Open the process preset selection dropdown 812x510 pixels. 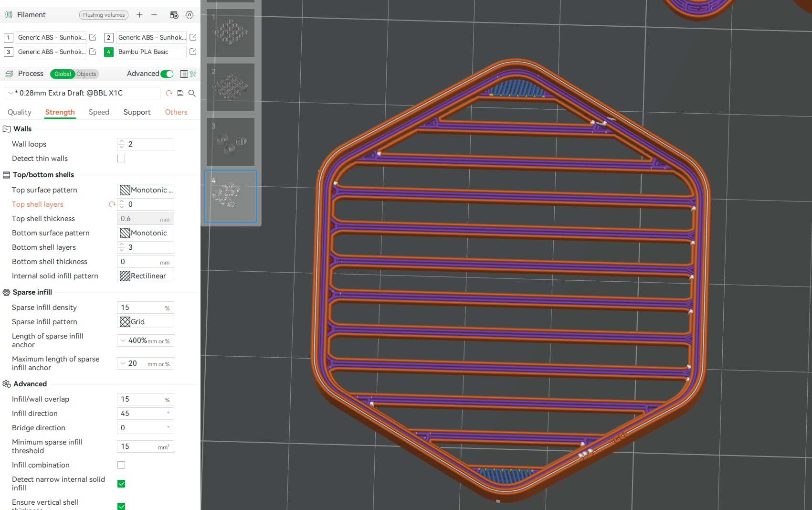click(x=83, y=93)
